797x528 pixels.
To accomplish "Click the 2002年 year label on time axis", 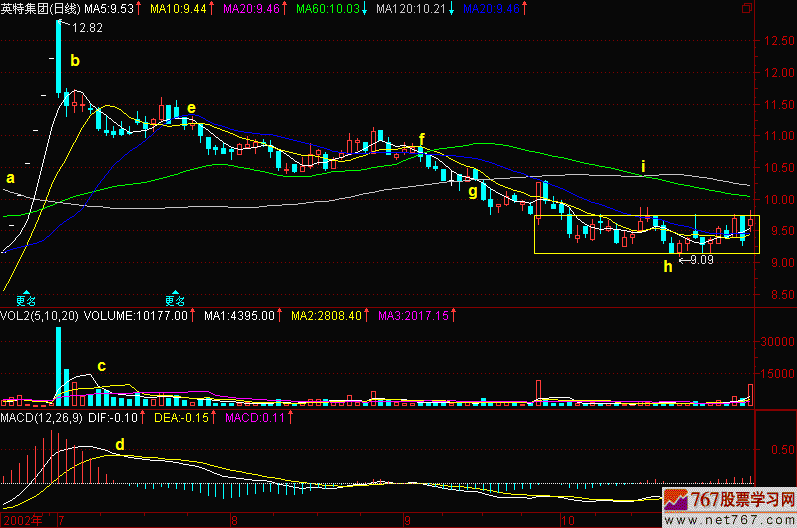I will pyautogui.click(x=22, y=520).
